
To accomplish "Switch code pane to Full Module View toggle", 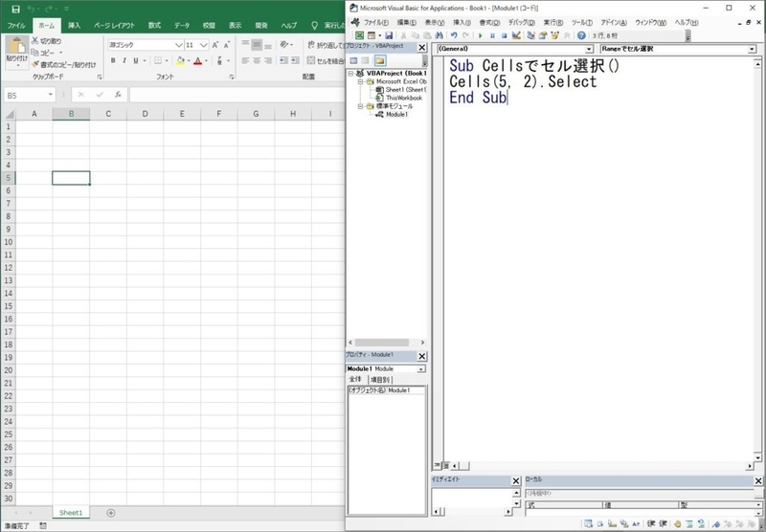I will tap(446, 466).
